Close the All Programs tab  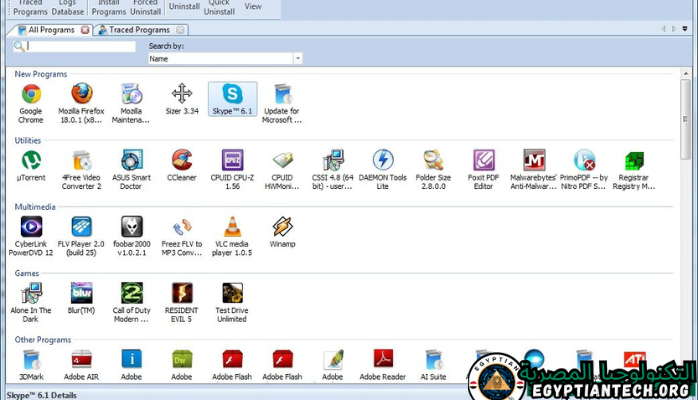point(85,30)
